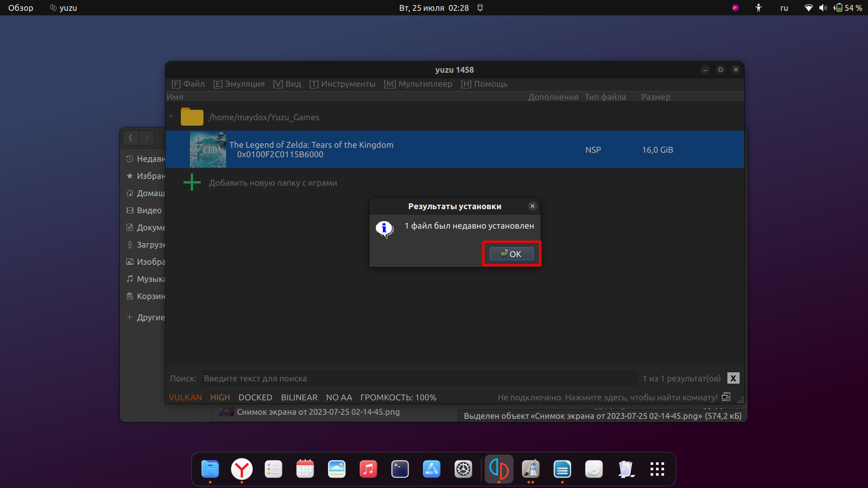Sort by Размер column header
The image size is (868, 488).
691,97
